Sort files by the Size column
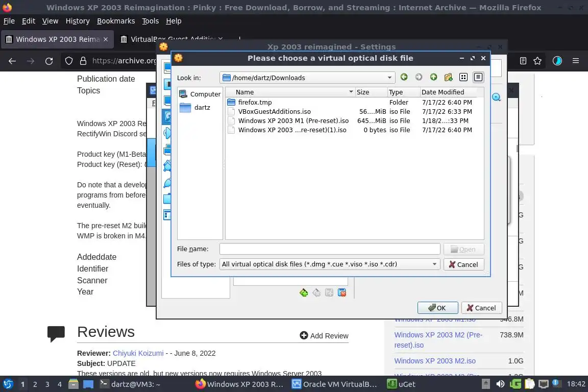This screenshot has width=588, height=392. coord(371,92)
